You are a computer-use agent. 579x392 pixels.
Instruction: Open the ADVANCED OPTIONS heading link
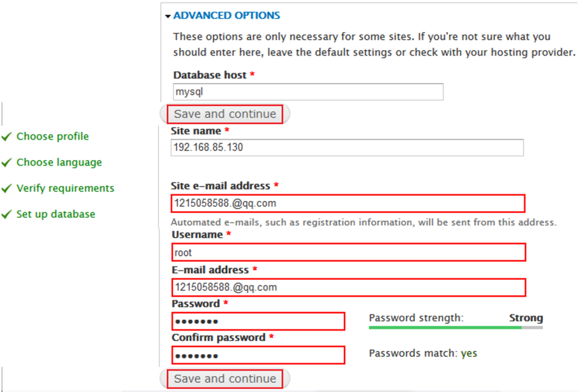pos(227,15)
